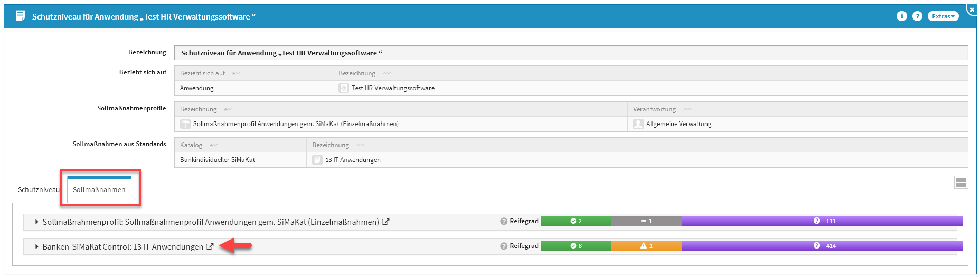
Task: Click the Allgemeine Verwaltung person icon
Action: [x=638, y=124]
